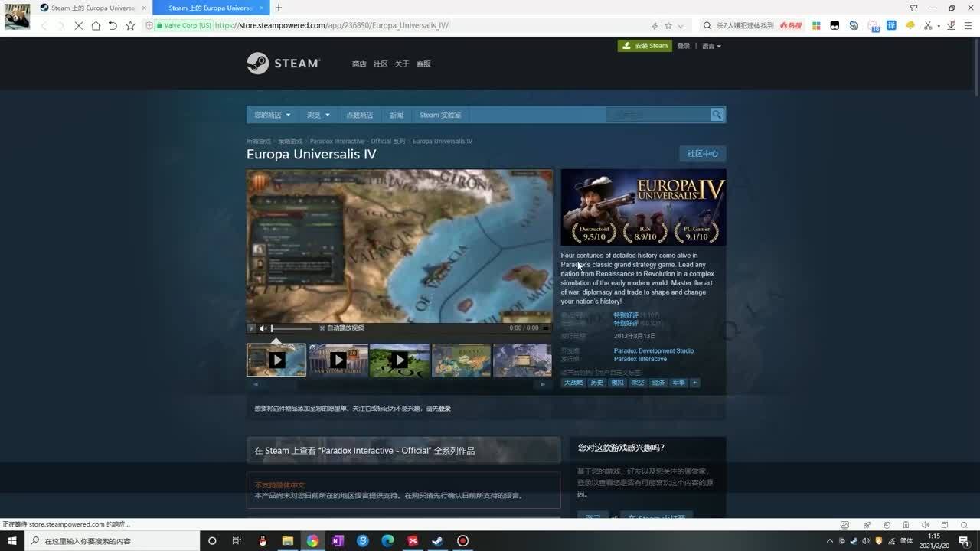Open the language dropdown in the header
Viewport: 980px width, 551px height.
[711, 46]
